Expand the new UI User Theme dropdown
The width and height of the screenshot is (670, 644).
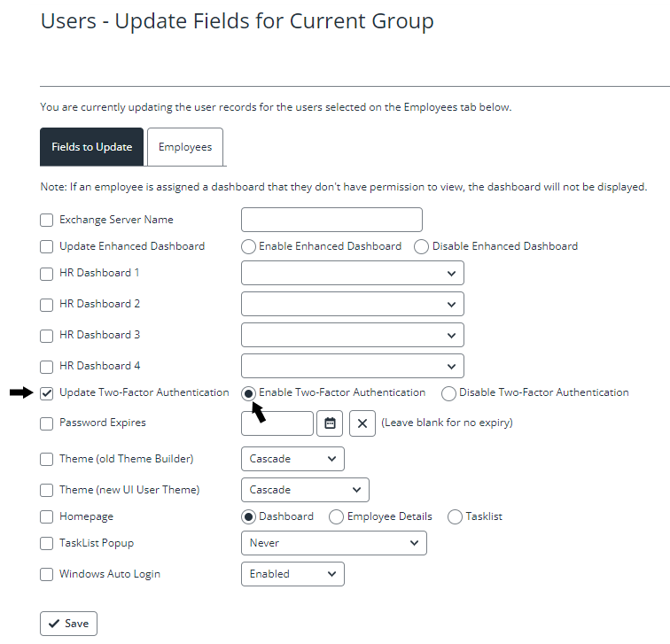click(305, 490)
